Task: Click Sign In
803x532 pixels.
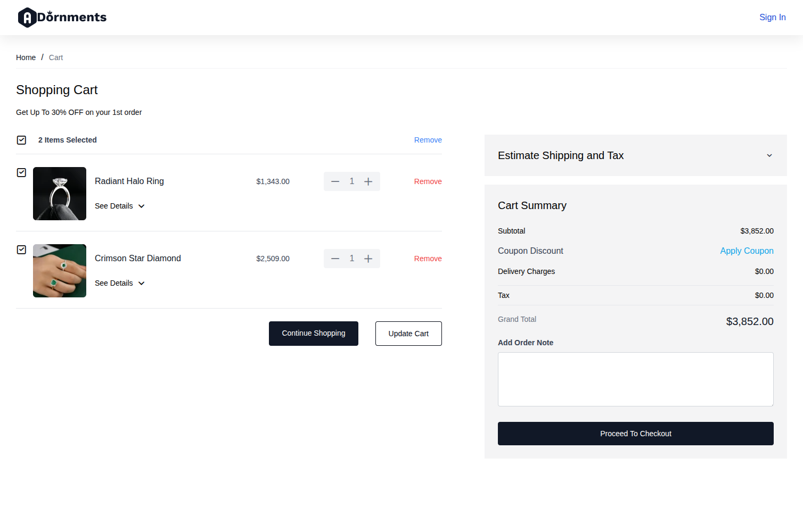Action: tap(772, 17)
